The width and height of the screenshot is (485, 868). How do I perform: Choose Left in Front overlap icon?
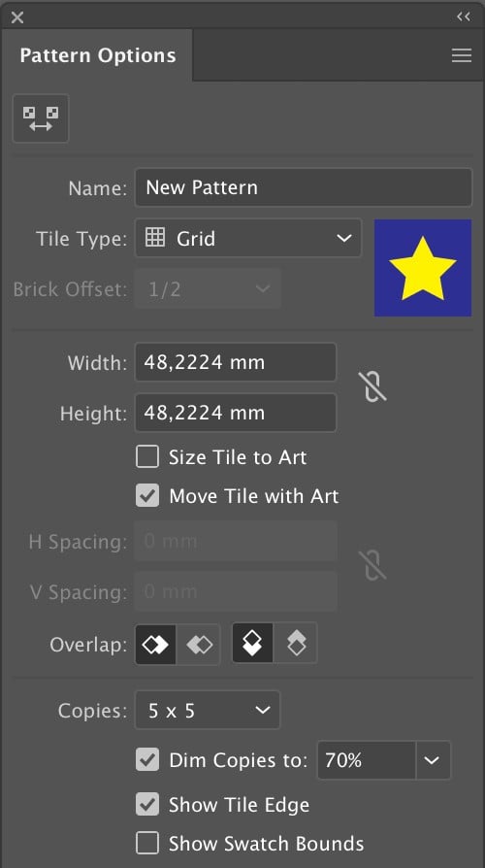tap(155, 644)
